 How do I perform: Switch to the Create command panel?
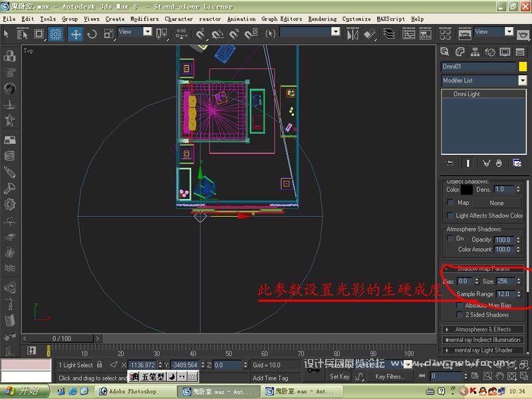(x=445, y=52)
